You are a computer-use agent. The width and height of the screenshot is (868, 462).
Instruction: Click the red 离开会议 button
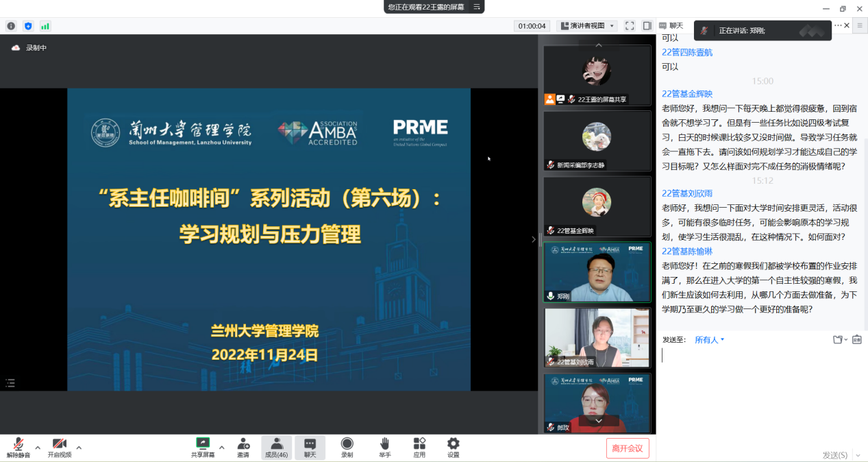coord(628,448)
